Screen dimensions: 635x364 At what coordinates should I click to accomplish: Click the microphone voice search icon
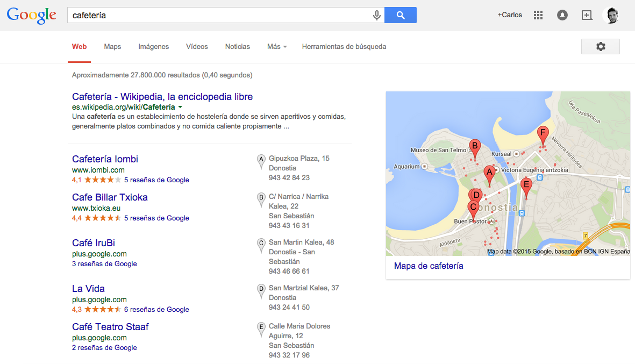pos(376,16)
